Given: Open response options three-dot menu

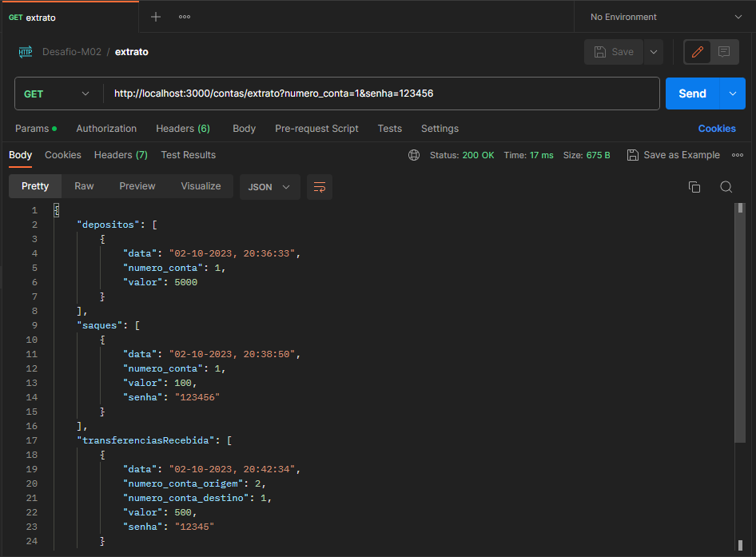Looking at the screenshot, I should (x=737, y=155).
